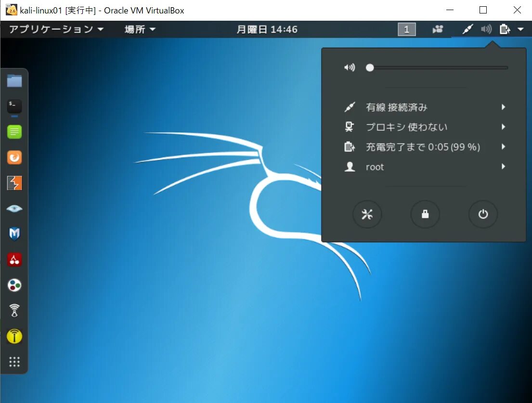Adjust the volume slider knob
532x403 pixels.
click(370, 68)
